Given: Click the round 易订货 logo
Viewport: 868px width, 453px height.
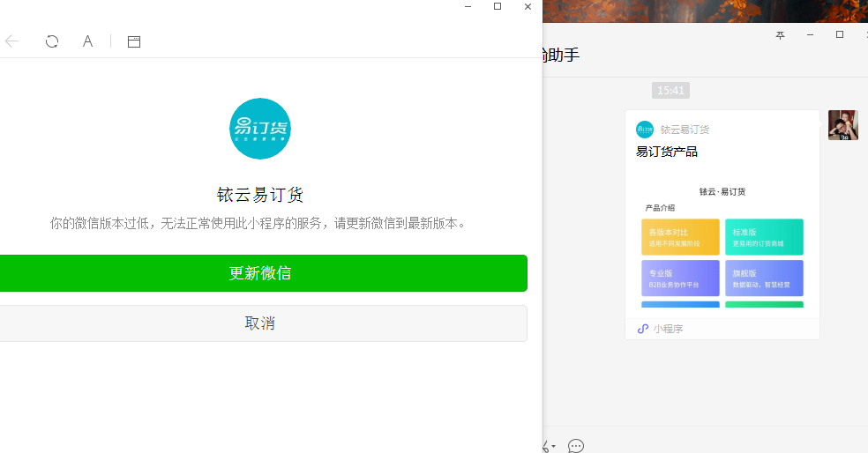Looking at the screenshot, I should 260,129.
